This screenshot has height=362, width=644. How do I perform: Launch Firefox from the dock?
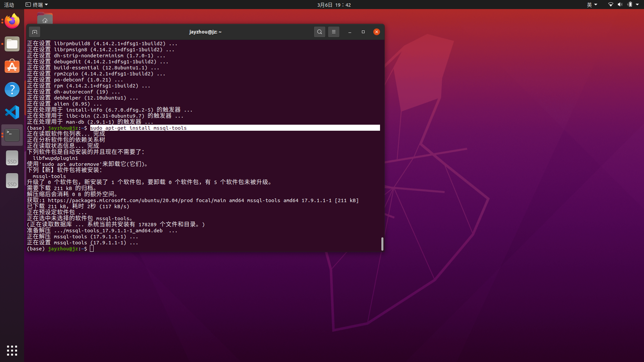(12, 21)
